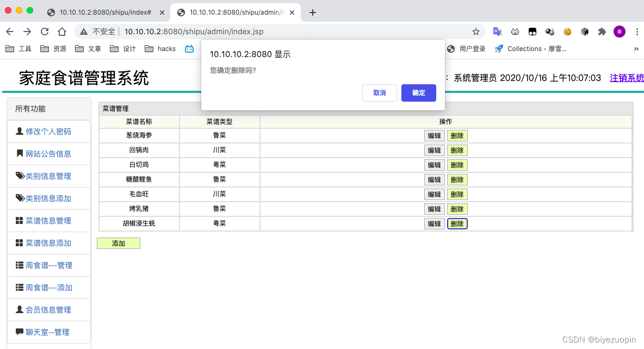This screenshot has width=644, height=349.
Task: Delete the 白切鸡 recipe
Action: [x=457, y=165]
